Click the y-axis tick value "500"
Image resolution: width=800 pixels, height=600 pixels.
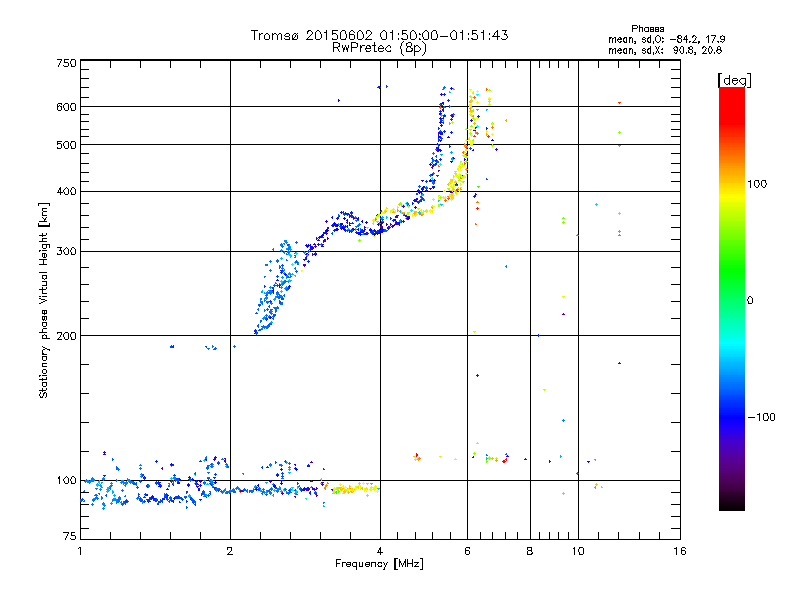66,145
